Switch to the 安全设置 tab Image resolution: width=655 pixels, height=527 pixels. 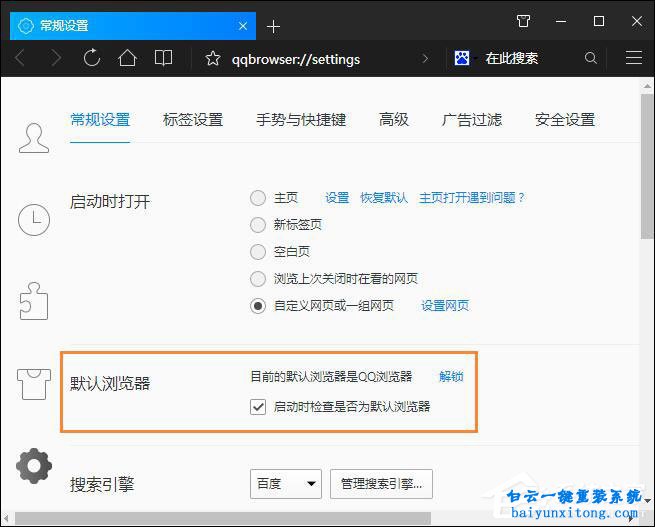(x=565, y=120)
